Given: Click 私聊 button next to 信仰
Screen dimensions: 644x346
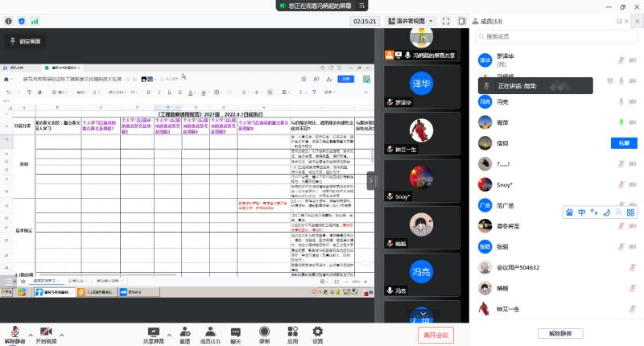Looking at the screenshot, I should coord(624,143).
